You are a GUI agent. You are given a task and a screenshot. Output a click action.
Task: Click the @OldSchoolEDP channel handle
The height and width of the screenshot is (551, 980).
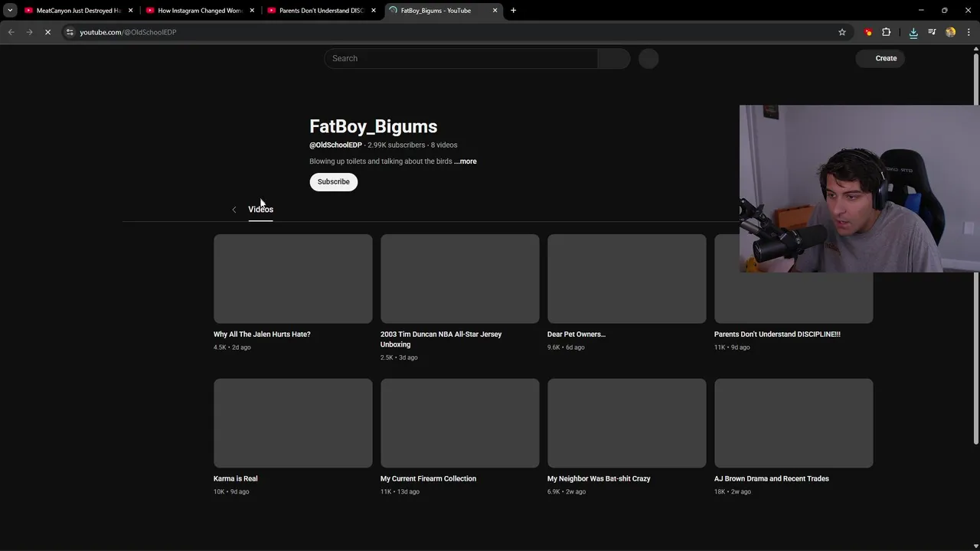pos(335,145)
